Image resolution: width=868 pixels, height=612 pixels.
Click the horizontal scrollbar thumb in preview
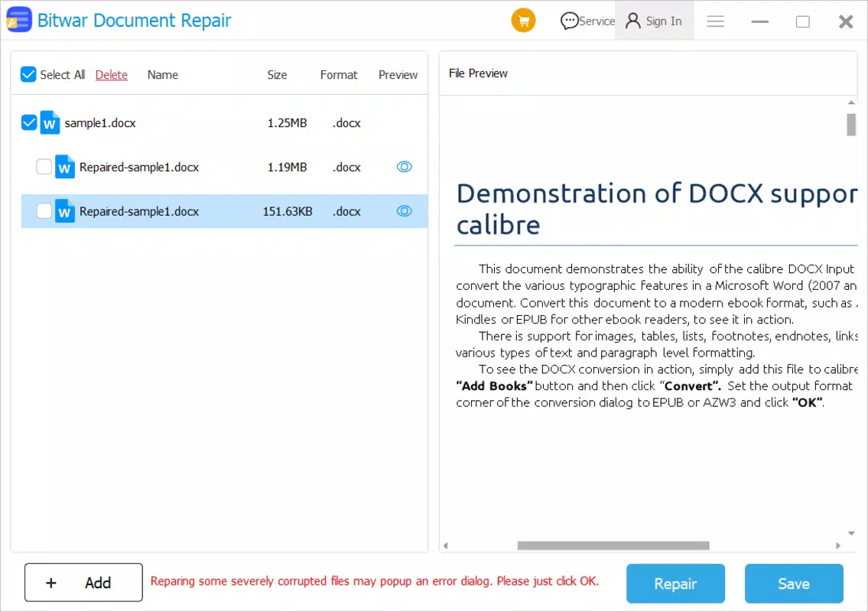point(613,545)
